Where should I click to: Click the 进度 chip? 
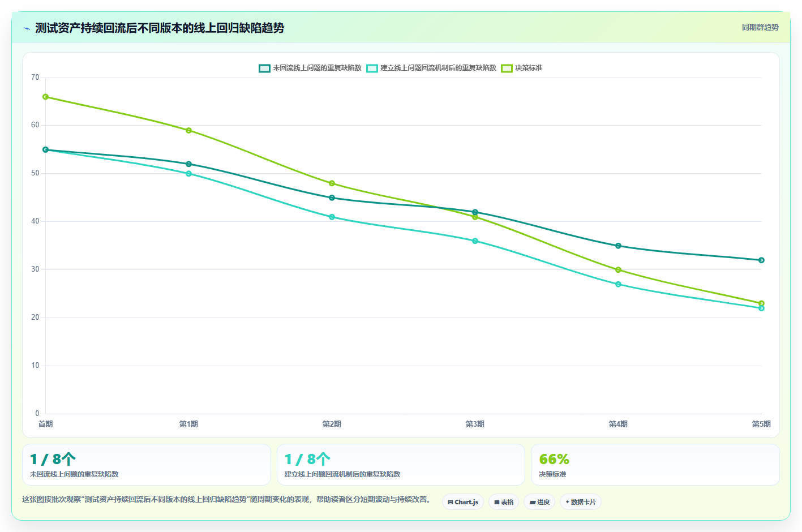tap(539, 502)
